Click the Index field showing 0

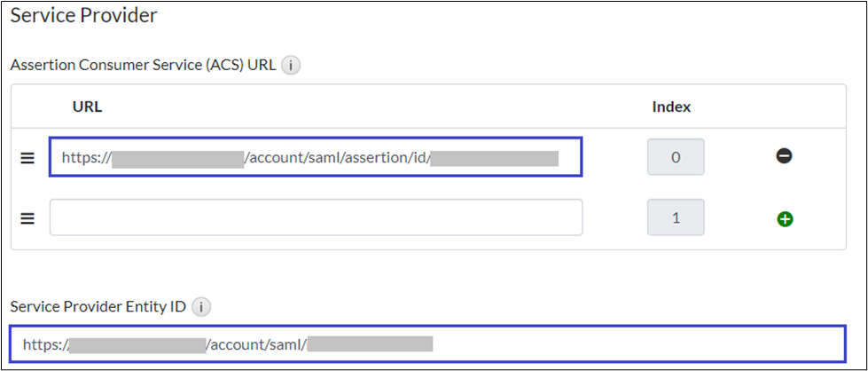coord(676,158)
